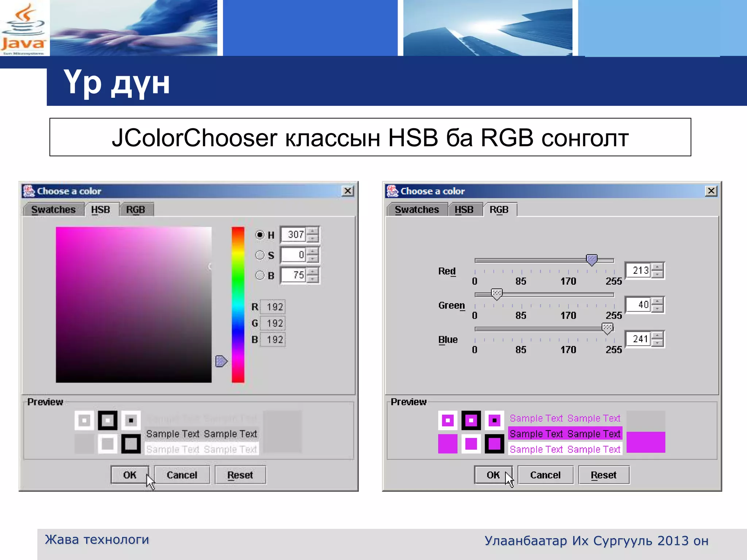The width and height of the screenshot is (747, 560).
Task: Click inside the magenta saturation-brightness square
Action: (x=133, y=305)
